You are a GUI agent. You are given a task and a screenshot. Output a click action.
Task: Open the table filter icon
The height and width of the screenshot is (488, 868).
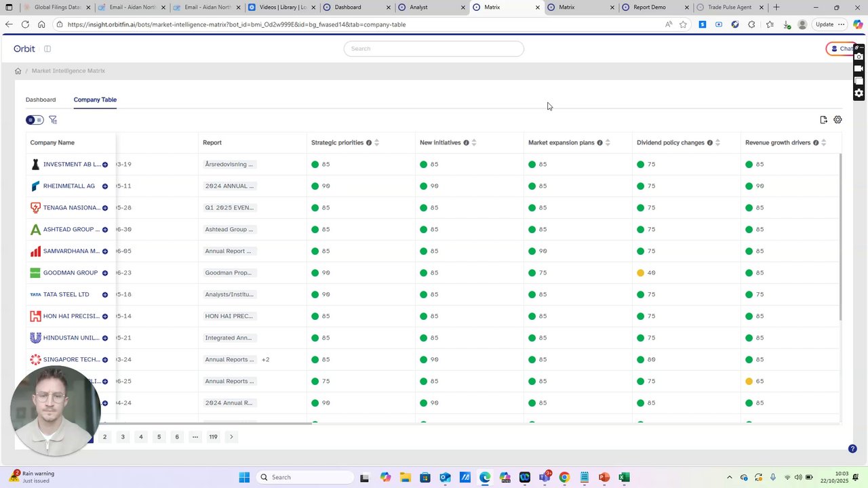point(53,120)
